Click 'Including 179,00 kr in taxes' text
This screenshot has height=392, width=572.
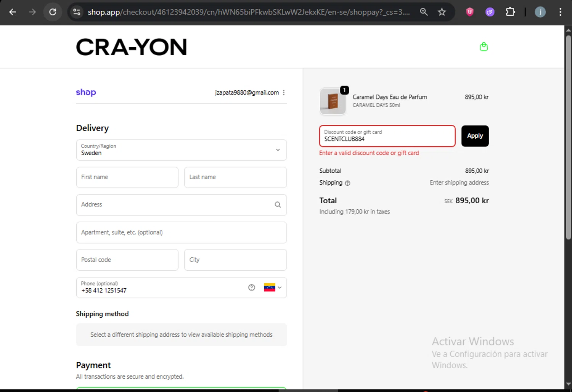pos(355,212)
